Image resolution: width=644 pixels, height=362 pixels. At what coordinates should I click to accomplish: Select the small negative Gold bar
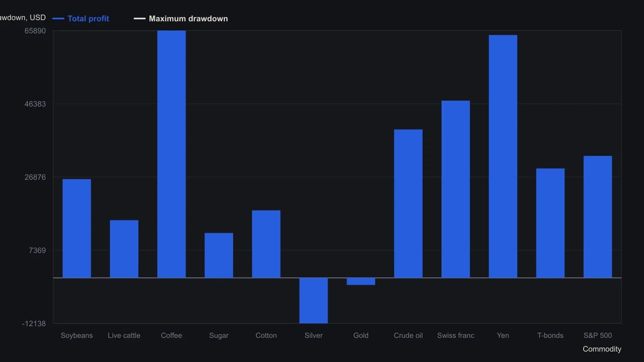(361, 282)
